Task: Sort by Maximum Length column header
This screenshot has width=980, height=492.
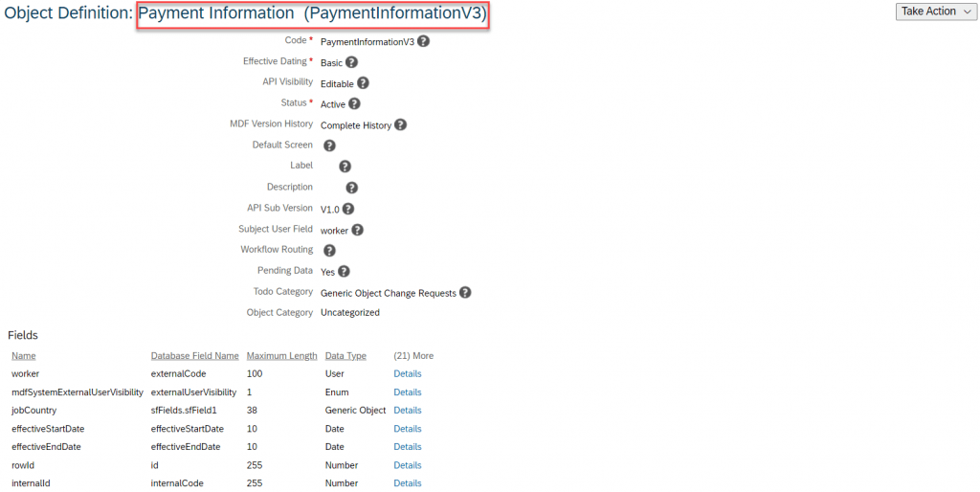Action: (x=282, y=356)
